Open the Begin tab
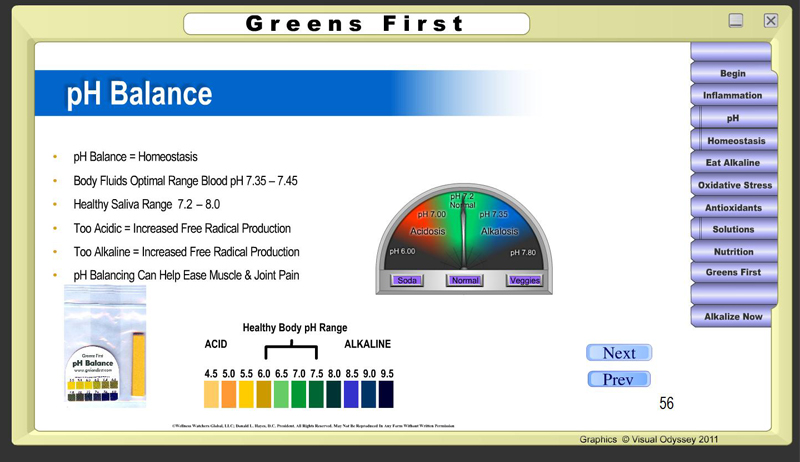Screen dimensions: 800x462 pyautogui.click(x=732, y=74)
